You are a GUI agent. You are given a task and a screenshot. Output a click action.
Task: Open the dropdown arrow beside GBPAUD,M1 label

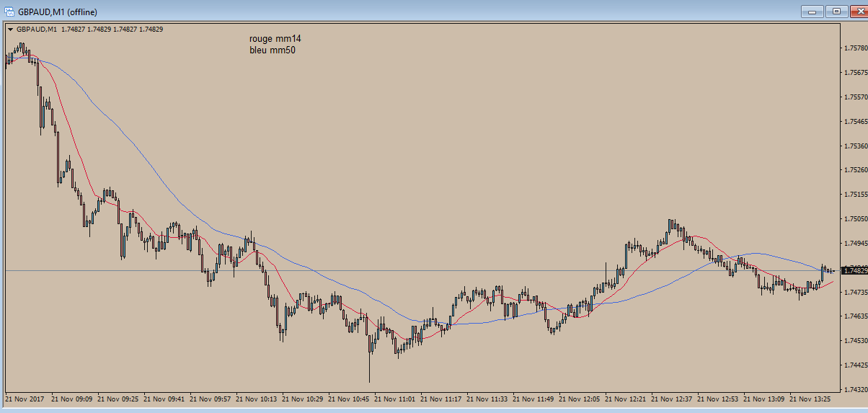coord(10,30)
